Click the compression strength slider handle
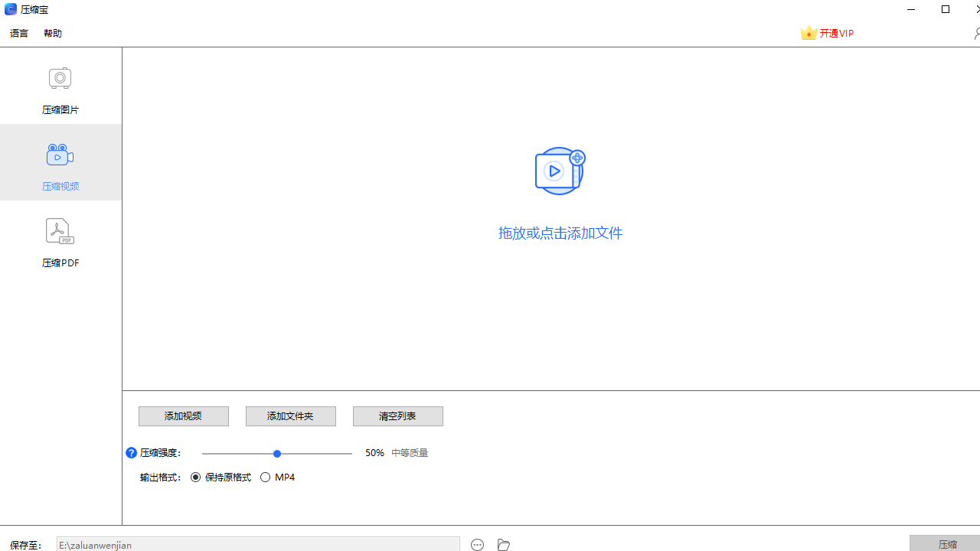 [277, 454]
